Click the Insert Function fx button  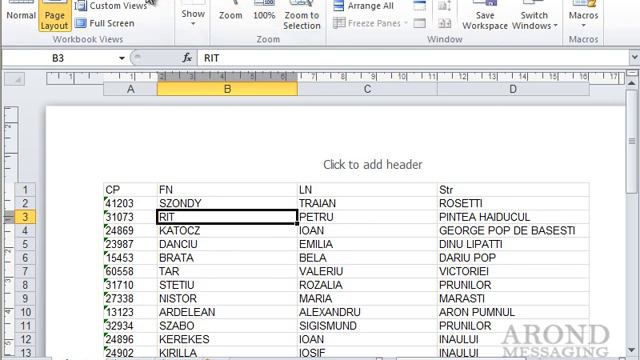[x=187, y=58]
